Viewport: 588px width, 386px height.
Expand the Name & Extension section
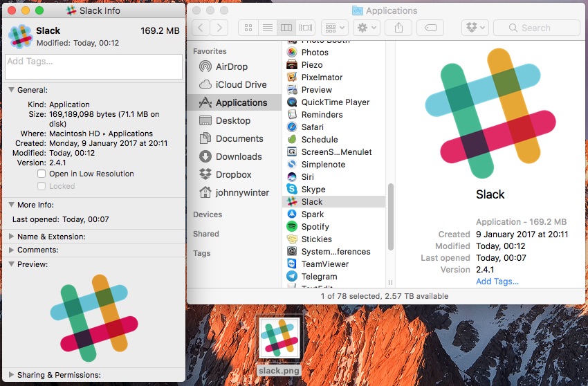pyautogui.click(x=11, y=237)
